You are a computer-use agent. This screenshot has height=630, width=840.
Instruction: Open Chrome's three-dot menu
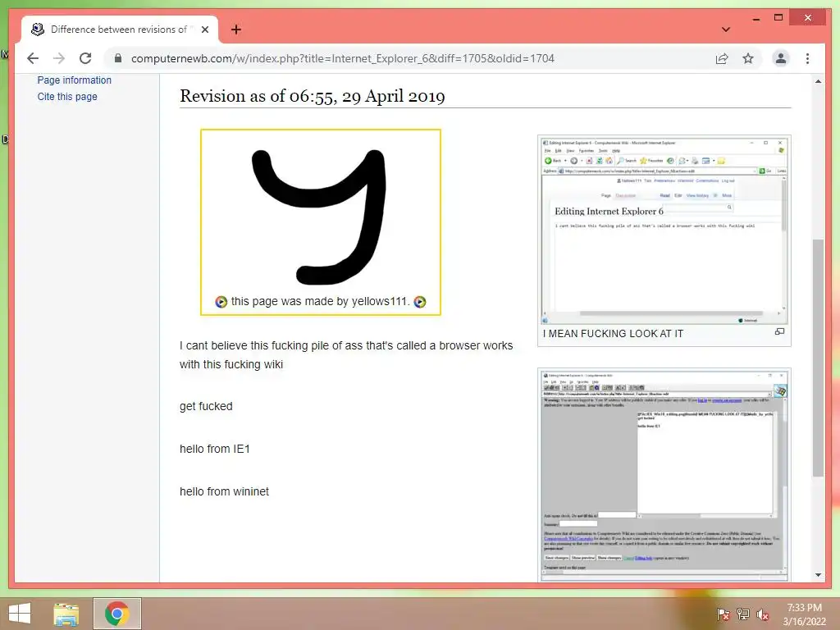807,58
